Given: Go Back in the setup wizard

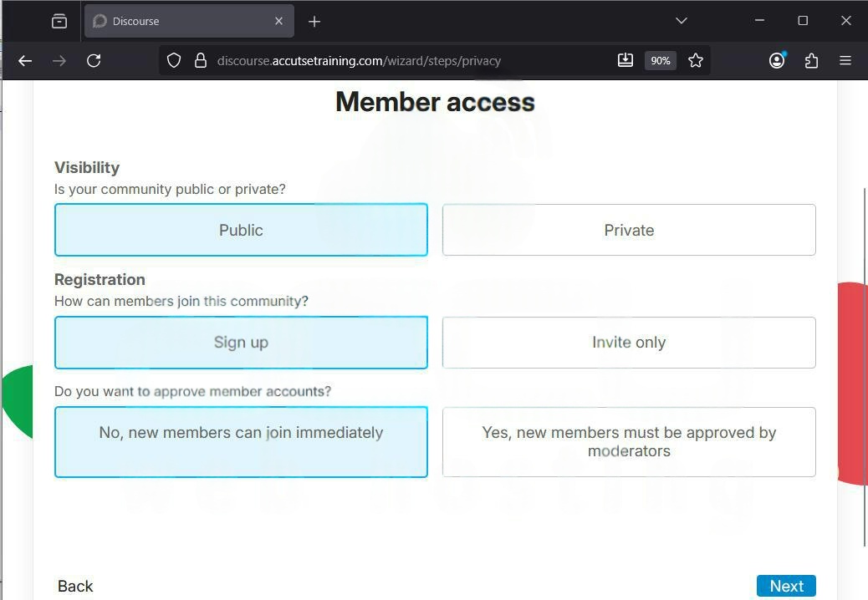Looking at the screenshot, I should coord(75,585).
